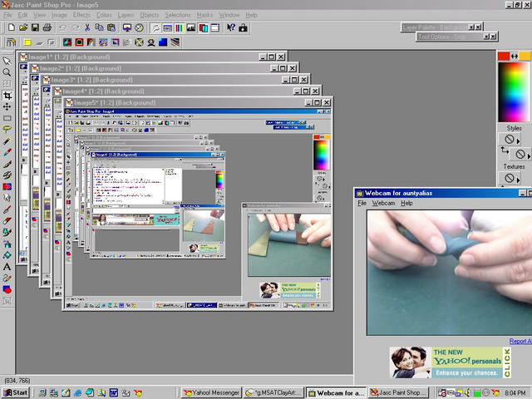Switch to Jasc Paint Shop taskbar button

pyautogui.click(x=399, y=392)
